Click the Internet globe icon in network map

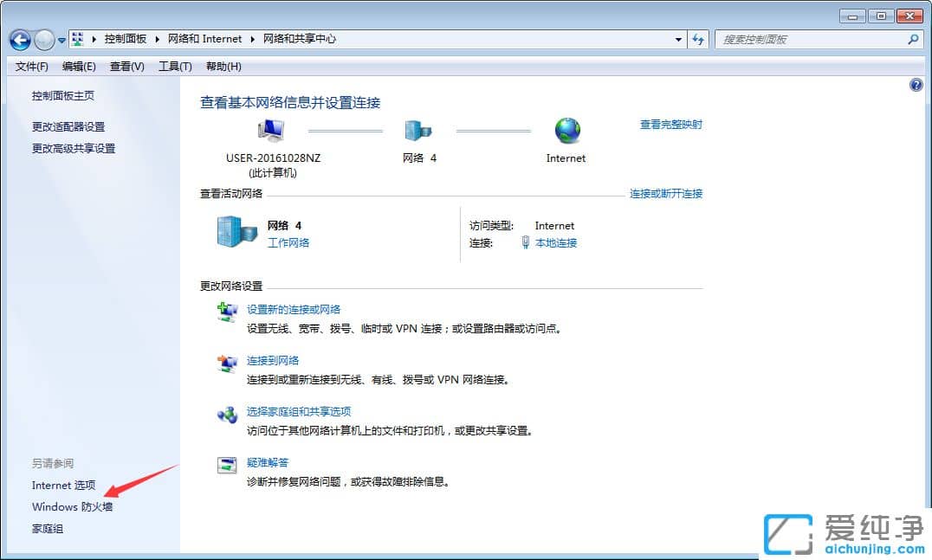pos(566,130)
